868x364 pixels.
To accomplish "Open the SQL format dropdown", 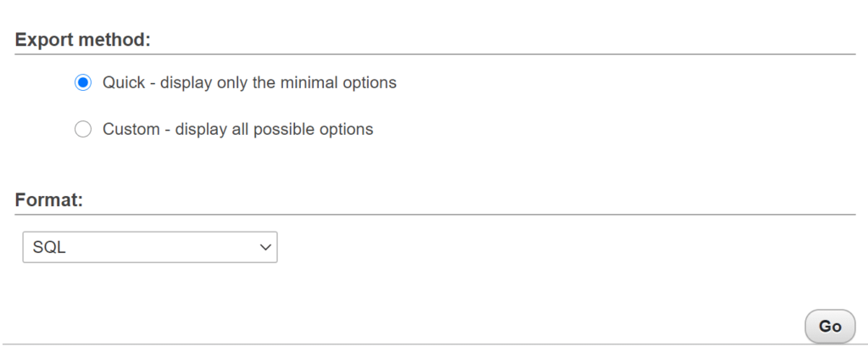I will click(x=149, y=247).
